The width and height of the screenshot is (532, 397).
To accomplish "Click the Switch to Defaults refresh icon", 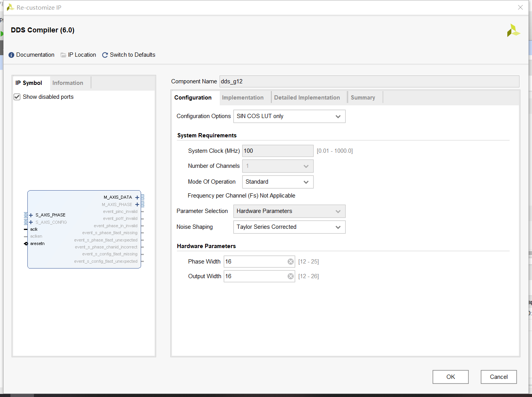I will coord(105,55).
